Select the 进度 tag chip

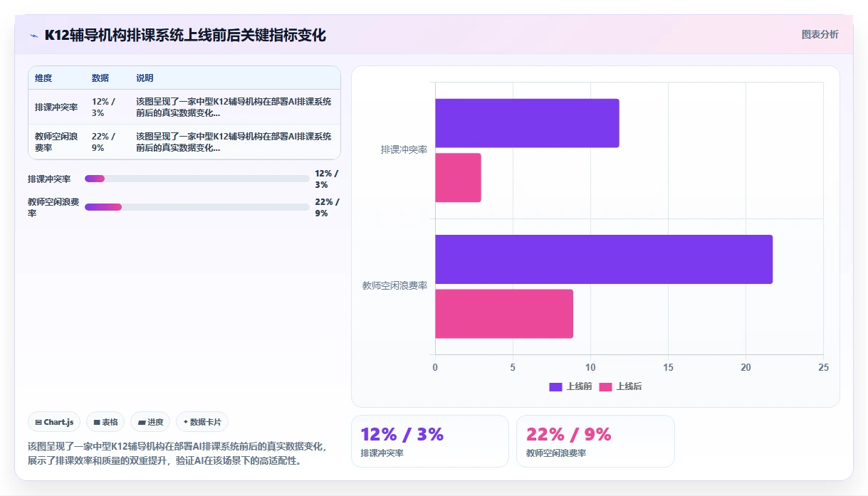tap(150, 422)
